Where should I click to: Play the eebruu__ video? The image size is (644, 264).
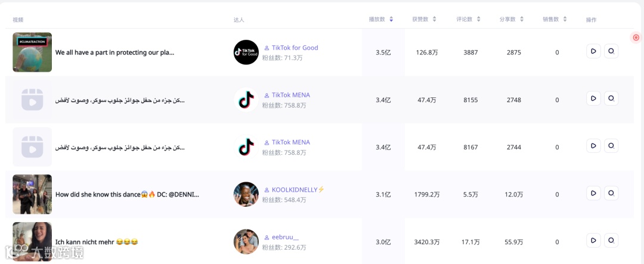coord(593,240)
